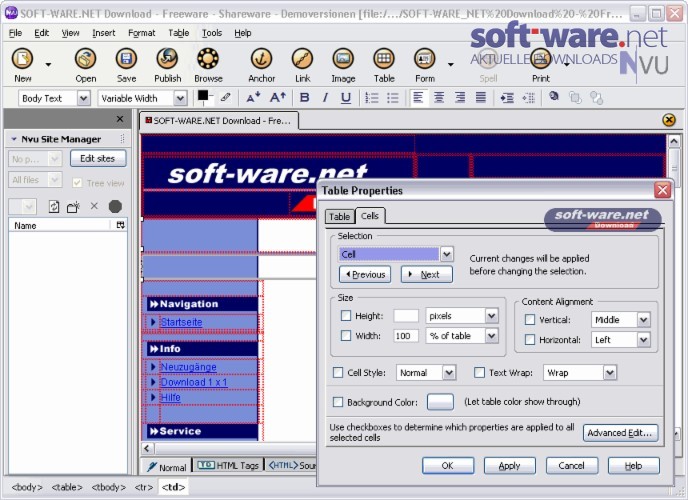The height and width of the screenshot is (500, 688).
Task: Select the <td> tag in status bar
Action: (173, 487)
